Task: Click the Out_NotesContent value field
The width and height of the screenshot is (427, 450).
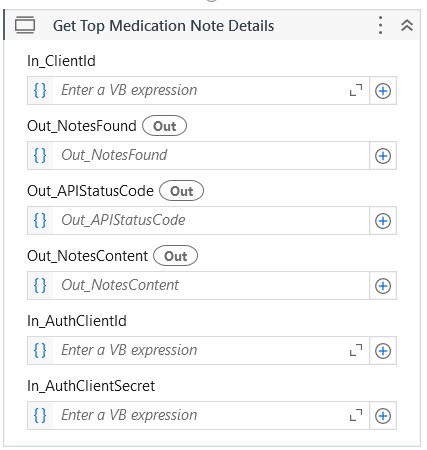Action: click(x=198, y=286)
